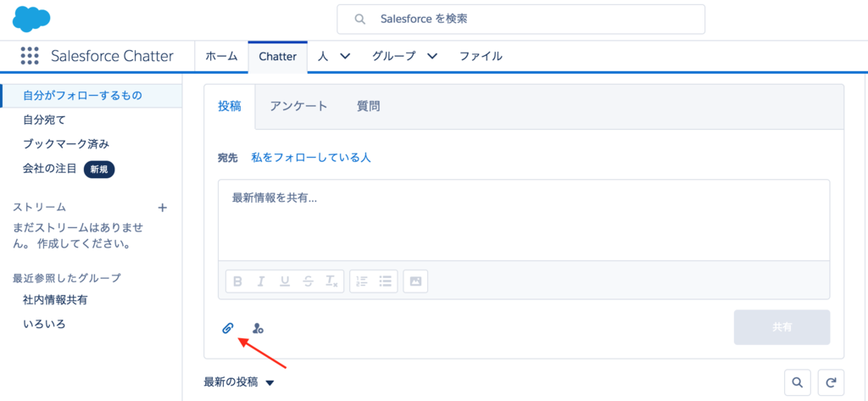Click the Salesforce を検索 search field
This screenshot has height=401, width=868.
521,19
